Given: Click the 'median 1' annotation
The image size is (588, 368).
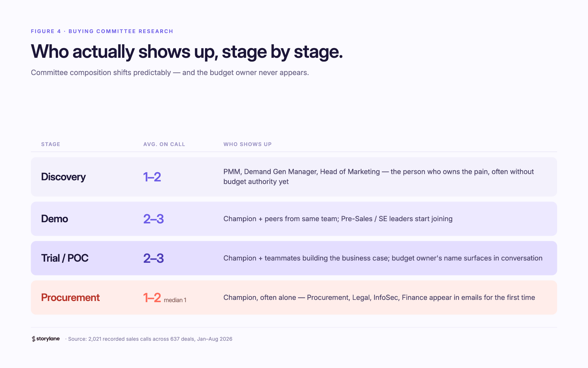Looking at the screenshot, I should point(175,300).
